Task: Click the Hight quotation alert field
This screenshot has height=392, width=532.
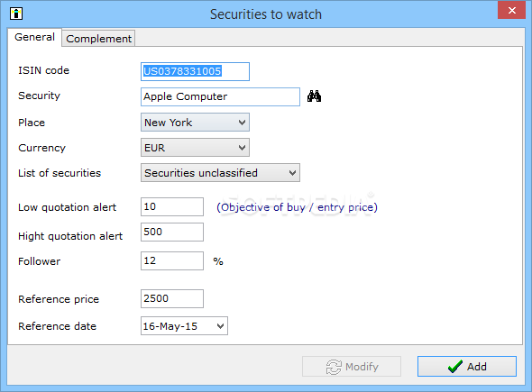Action: (172, 232)
